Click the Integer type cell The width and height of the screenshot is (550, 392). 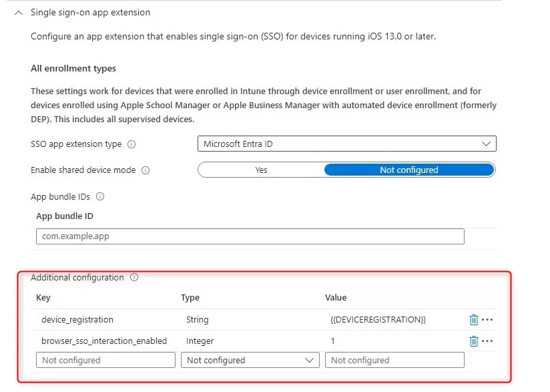pos(200,341)
